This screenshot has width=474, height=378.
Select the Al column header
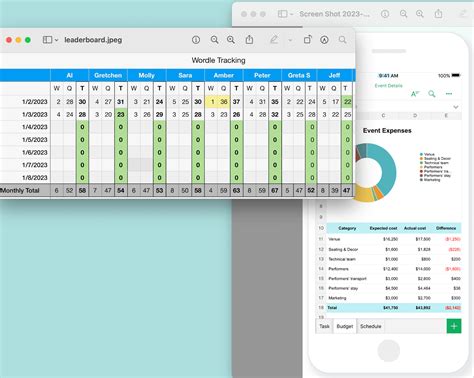(x=69, y=75)
